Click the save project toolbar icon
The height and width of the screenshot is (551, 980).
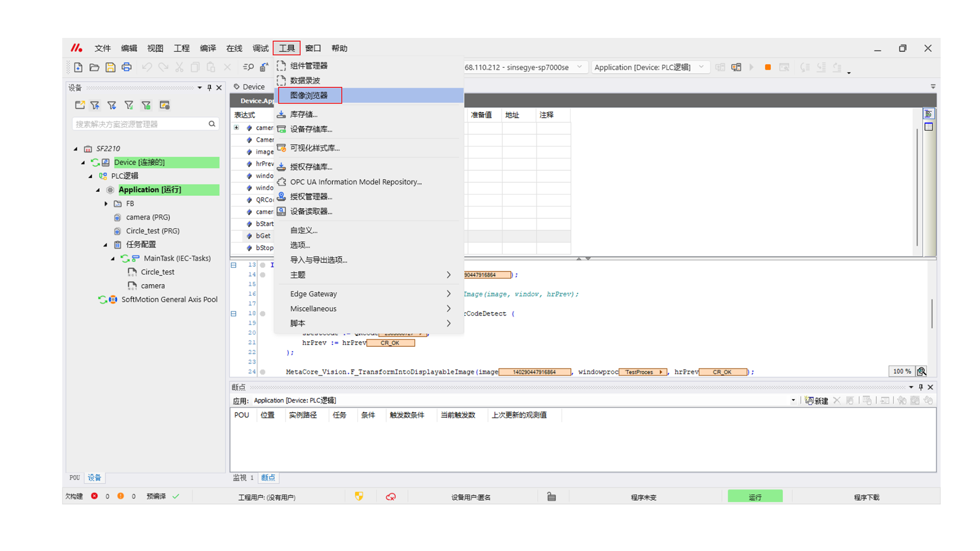(x=110, y=67)
